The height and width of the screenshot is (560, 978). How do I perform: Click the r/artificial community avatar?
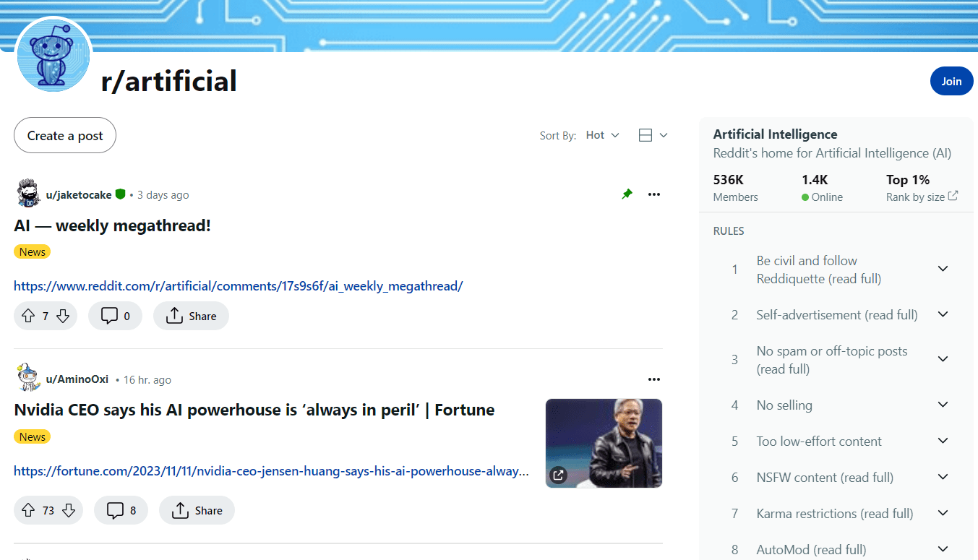click(53, 54)
